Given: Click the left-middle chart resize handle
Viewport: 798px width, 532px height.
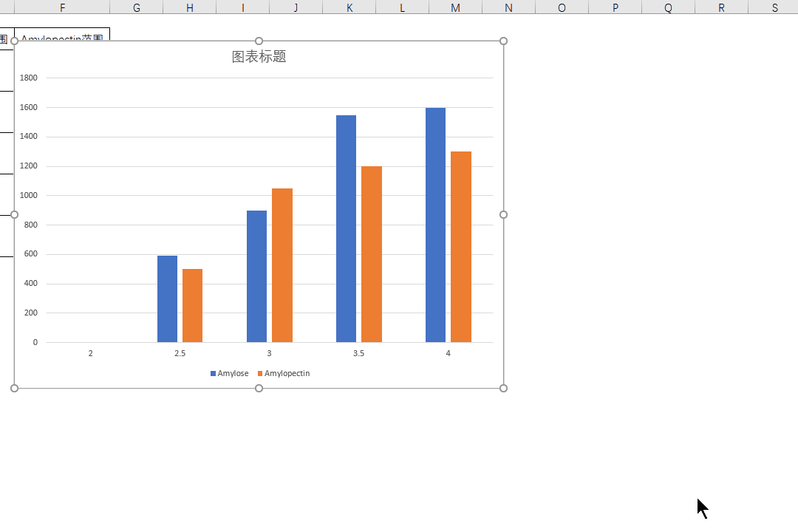Looking at the screenshot, I should click(14, 215).
